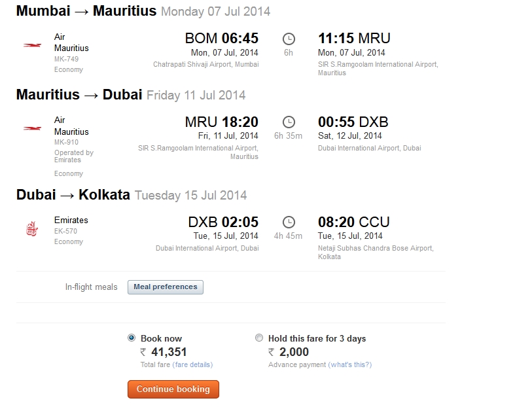Click the clock icon above 4h 45m
This screenshot has height=407, width=532.
click(x=289, y=222)
